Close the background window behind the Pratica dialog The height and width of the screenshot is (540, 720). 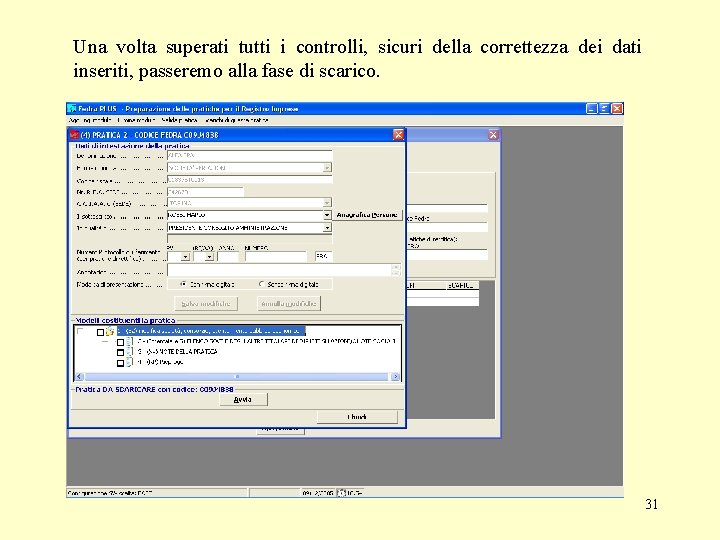click(x=493, y=135)
